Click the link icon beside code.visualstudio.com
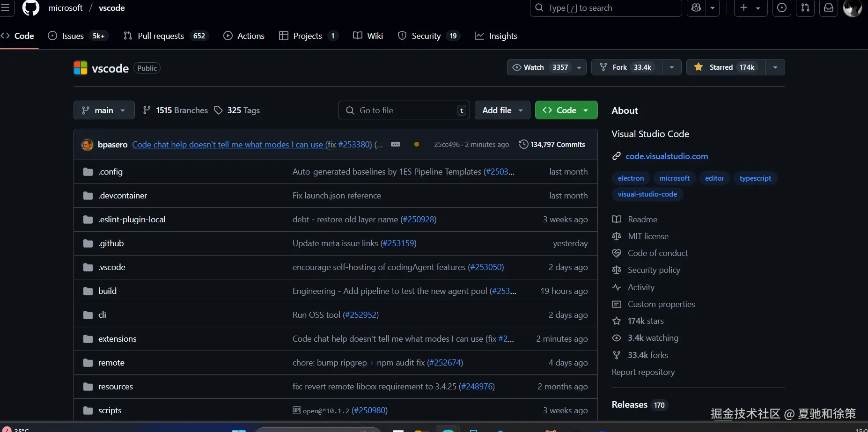This screenshot has height=432, width=868. pyautogui.click(x=617, y=156)
